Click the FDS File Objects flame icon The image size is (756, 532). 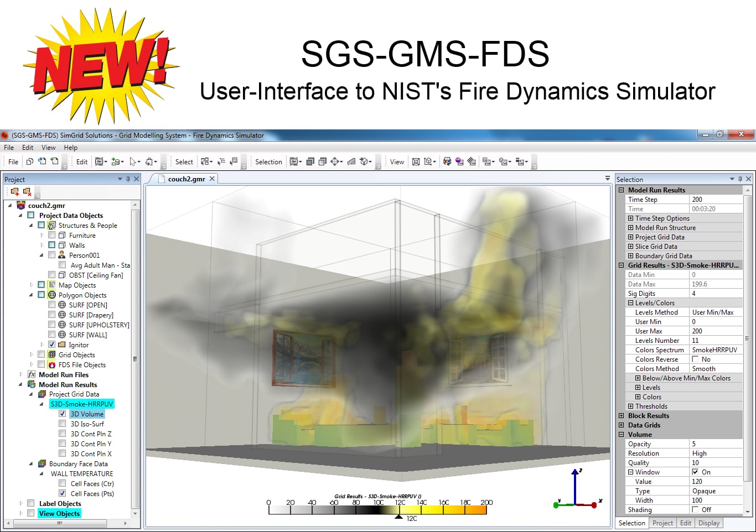tap(52, 364)
